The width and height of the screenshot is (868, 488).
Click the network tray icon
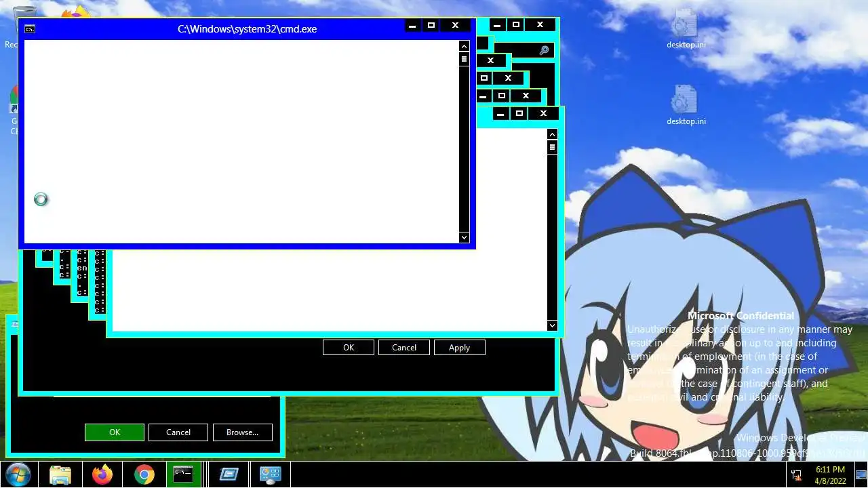tap(796, 475)
